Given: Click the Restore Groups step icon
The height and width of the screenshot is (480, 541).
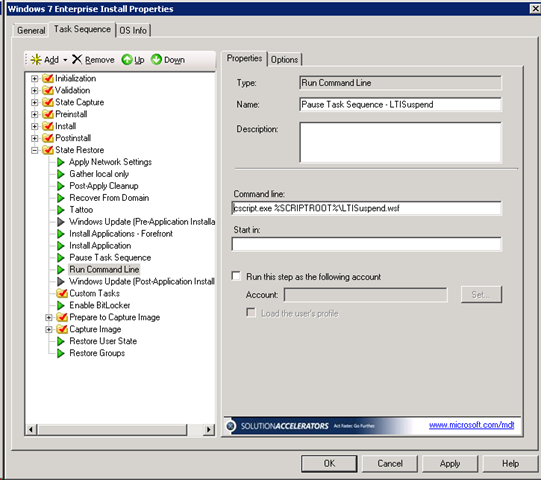Looking at the screenshot, I should [x=61, y=353].
